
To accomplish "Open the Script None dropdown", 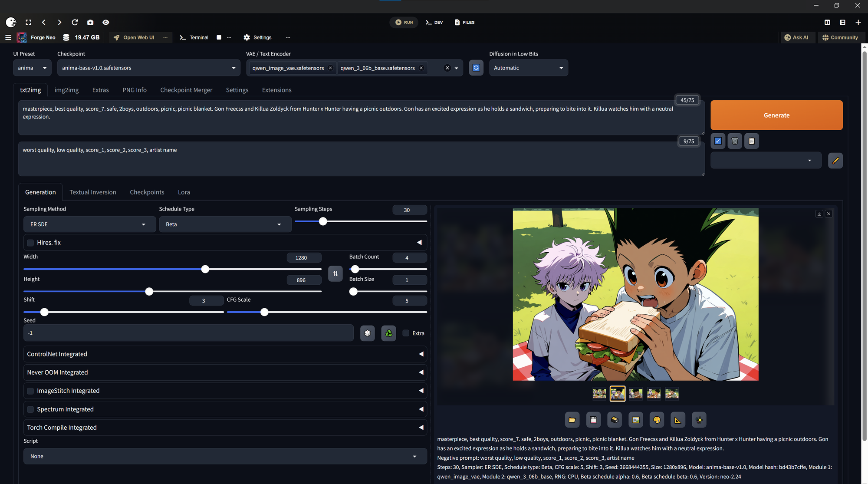I will click(225, 456).
